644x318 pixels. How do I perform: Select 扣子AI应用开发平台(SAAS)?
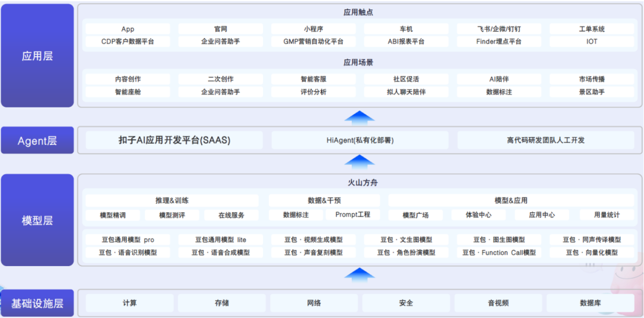174,140
